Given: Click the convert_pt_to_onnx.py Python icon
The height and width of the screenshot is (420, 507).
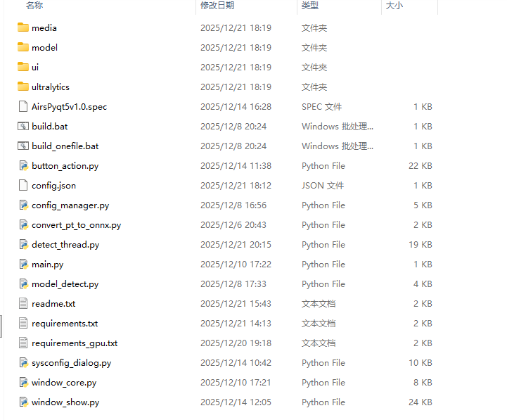Looking at the screenshot, I should coord(24,225).
